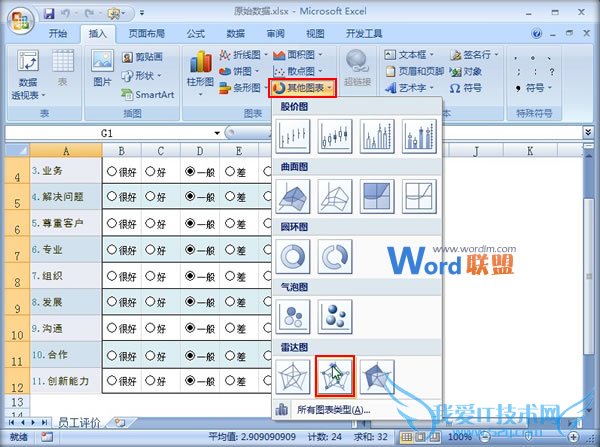
Task: Open Excel help question mark icon
Action: pos(536,34)
